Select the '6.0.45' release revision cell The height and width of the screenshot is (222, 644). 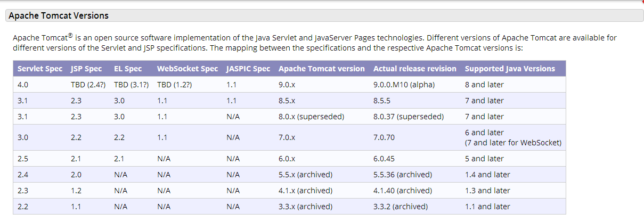[x=384, y=159]
